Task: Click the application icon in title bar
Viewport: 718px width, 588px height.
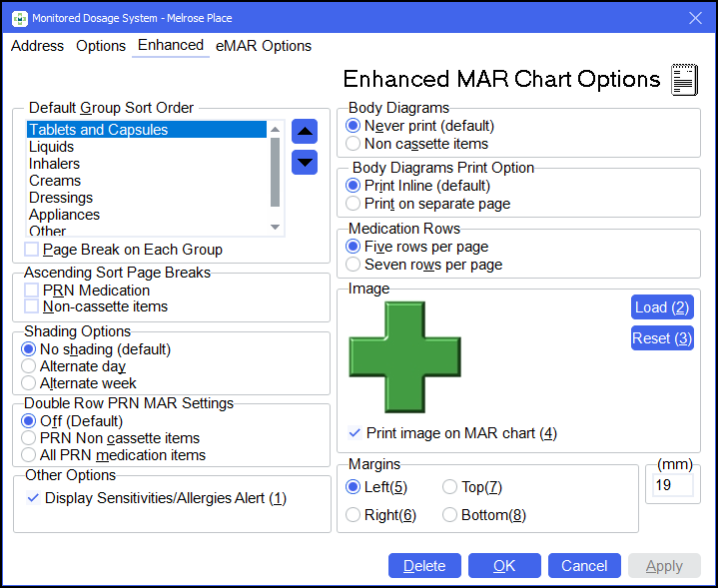Action: tap(19, 18)
